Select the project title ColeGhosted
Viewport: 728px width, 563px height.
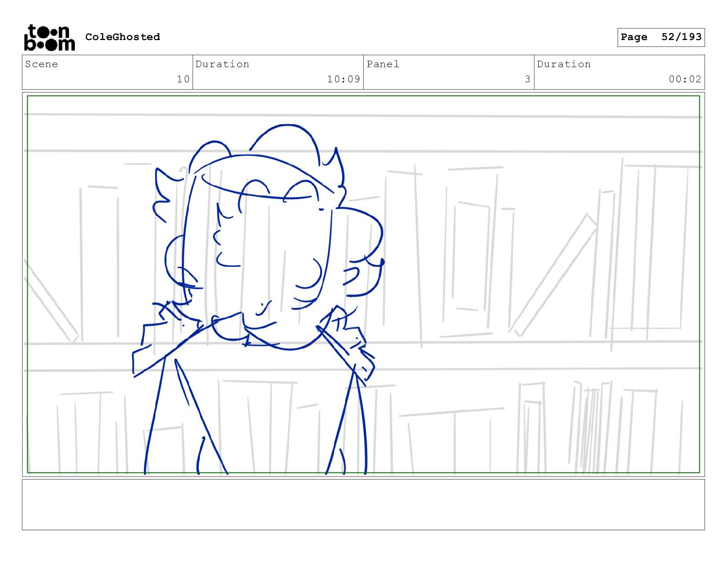[123, 37]
